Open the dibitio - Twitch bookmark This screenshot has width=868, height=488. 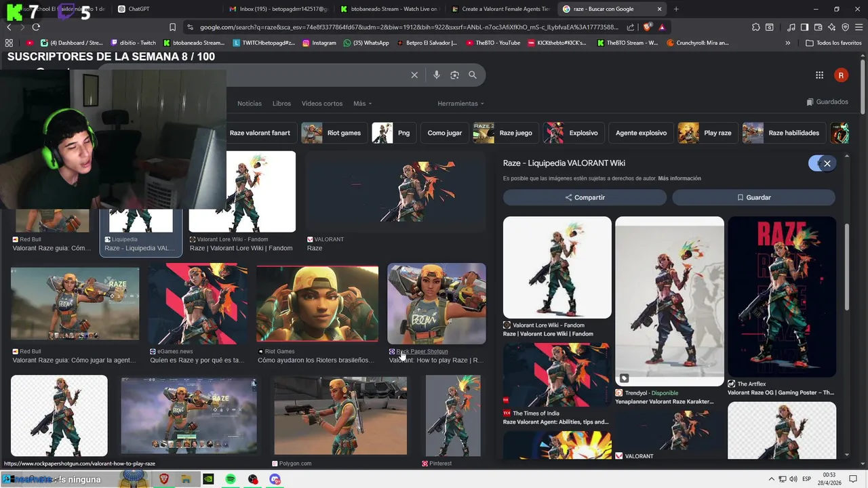coord(133,43)
